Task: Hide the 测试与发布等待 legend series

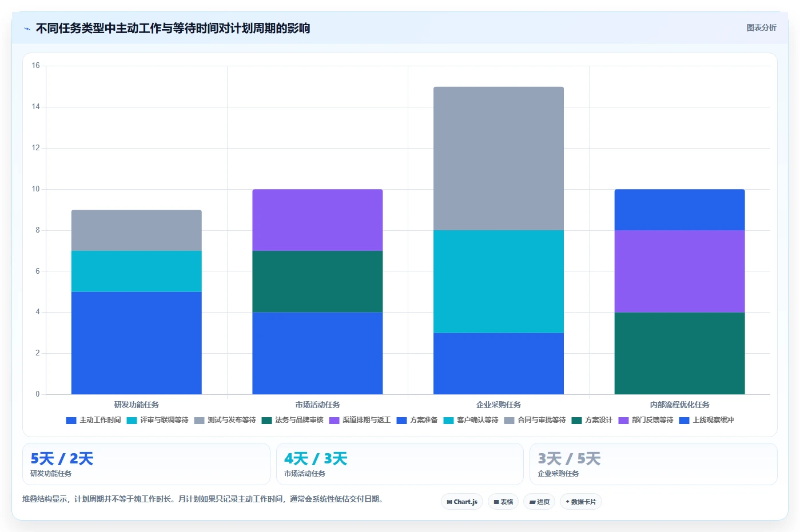Action: tap(225, 420)
